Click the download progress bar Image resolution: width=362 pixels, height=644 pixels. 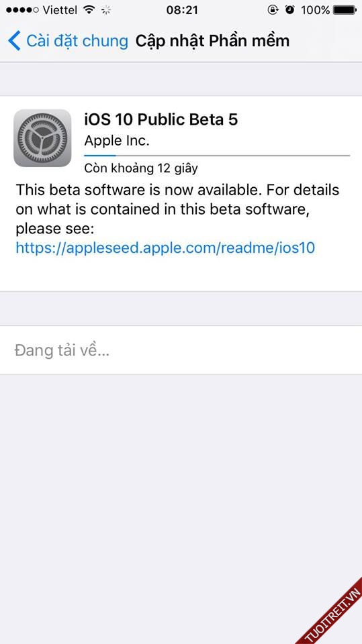[x=217, y=156]
